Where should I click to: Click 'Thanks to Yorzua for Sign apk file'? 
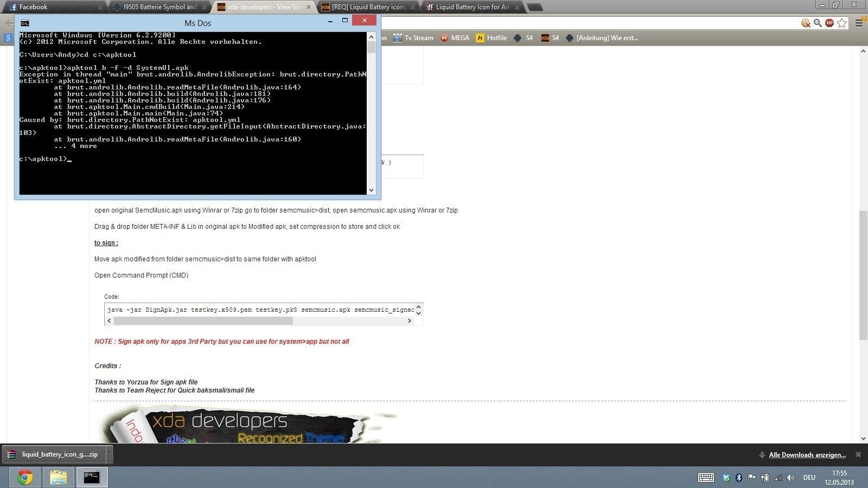tap(146, 382)
